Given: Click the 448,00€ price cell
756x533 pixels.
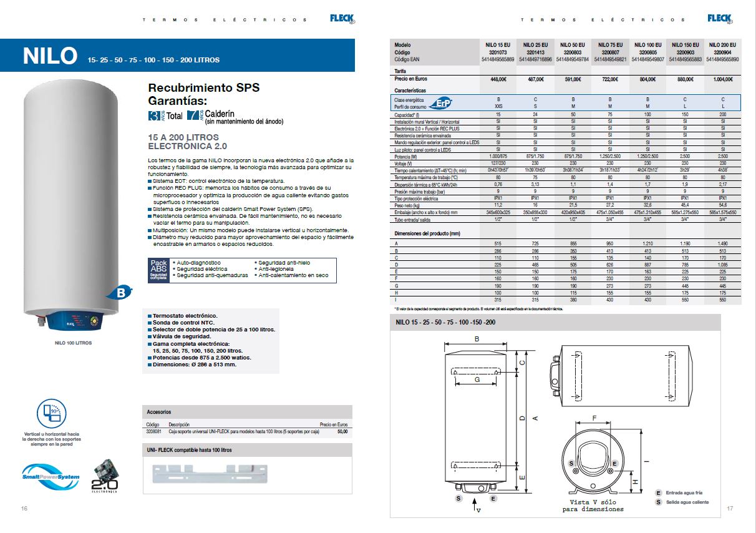Looking at the screenshot, I should (x=498, y=80).
